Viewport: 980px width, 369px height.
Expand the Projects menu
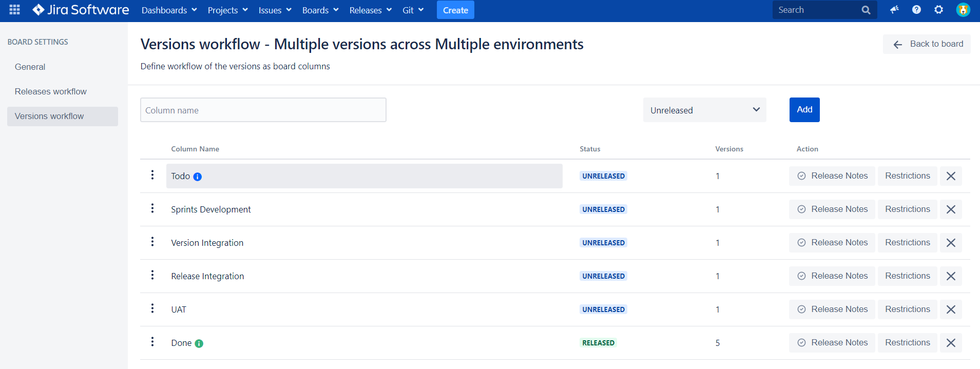(x=227, y=10)
